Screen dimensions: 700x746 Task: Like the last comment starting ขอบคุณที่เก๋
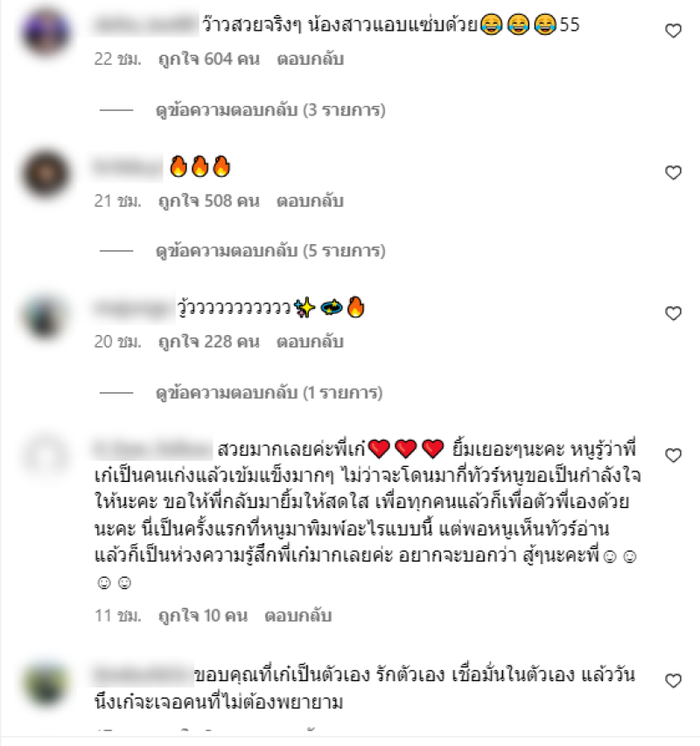point(673,680)
